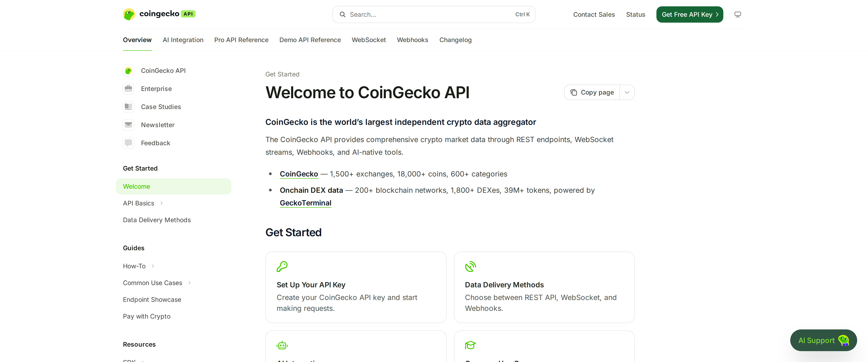The height and width of the screenshot is (362, 868).
Task: Click the green API badge beside the logo
Action: (188, 14)
